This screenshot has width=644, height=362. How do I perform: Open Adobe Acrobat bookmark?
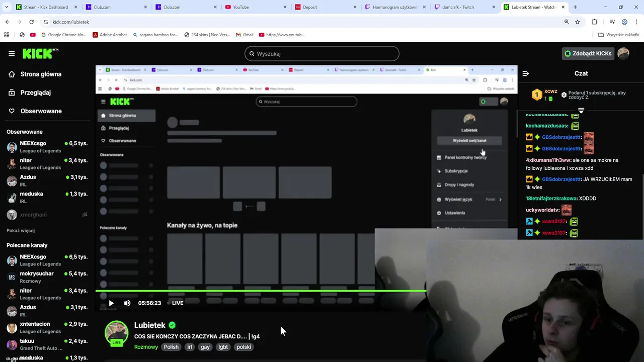pos(110,35)
